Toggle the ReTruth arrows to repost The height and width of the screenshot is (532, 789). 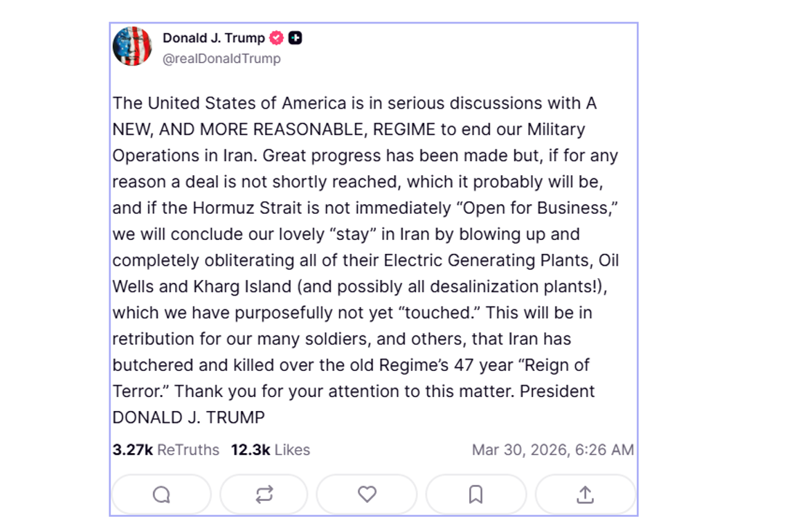point(264,494)
